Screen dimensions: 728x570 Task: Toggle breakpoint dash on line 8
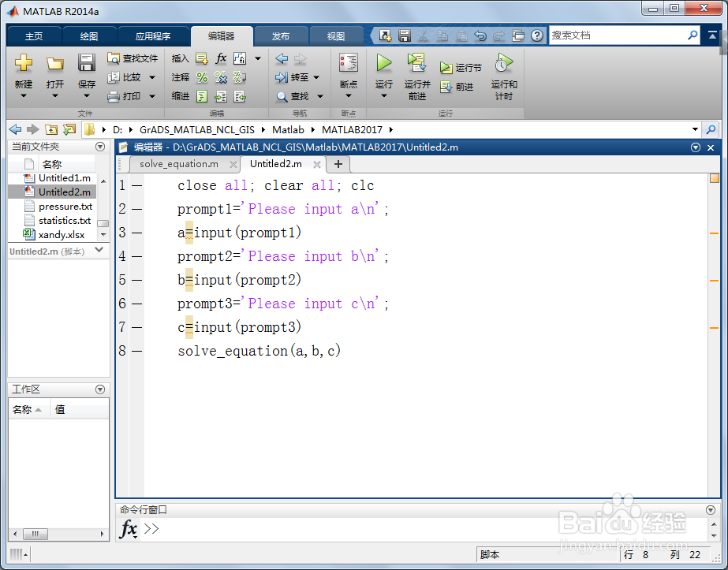136,352
